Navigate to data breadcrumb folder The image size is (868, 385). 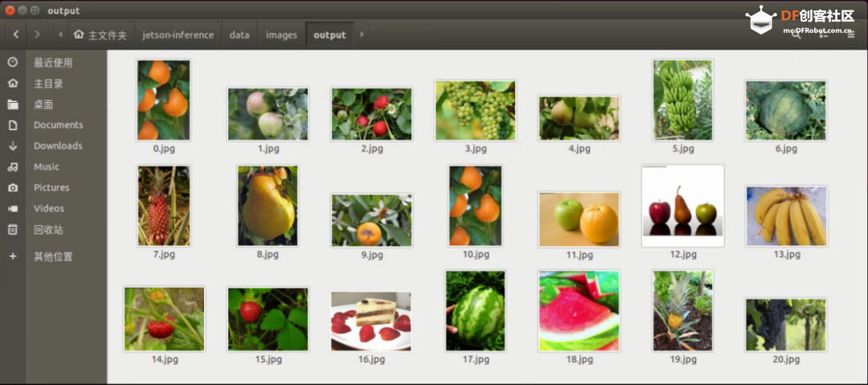tap(240, 35)
